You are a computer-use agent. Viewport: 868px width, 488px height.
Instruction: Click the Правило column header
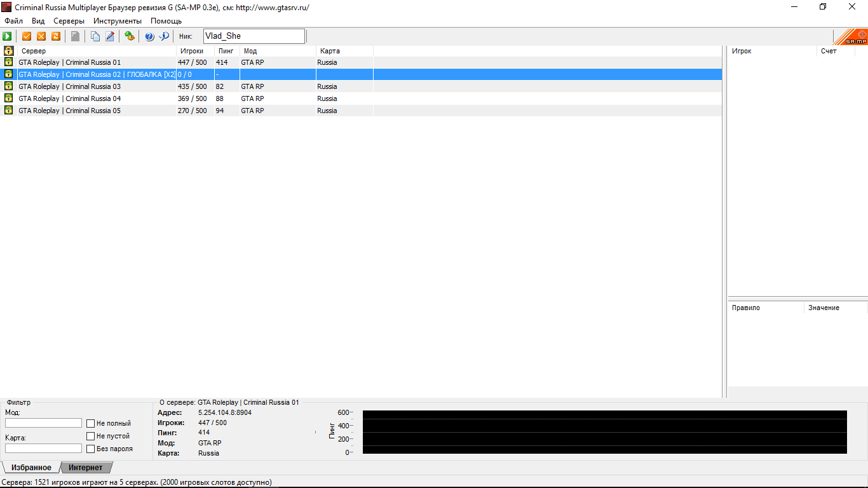coord(766,308)
